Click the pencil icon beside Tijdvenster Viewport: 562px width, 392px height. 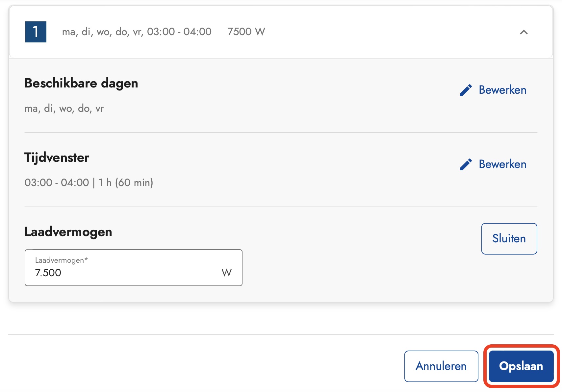pos(465,164)
